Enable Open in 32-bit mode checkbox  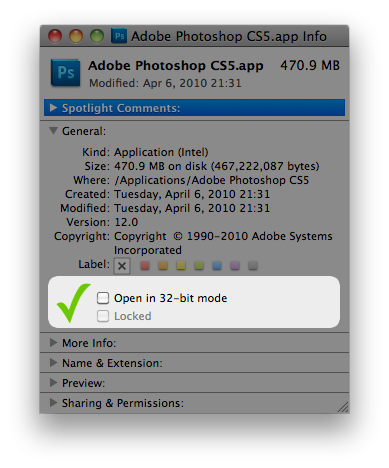click(x=103, y=298)
